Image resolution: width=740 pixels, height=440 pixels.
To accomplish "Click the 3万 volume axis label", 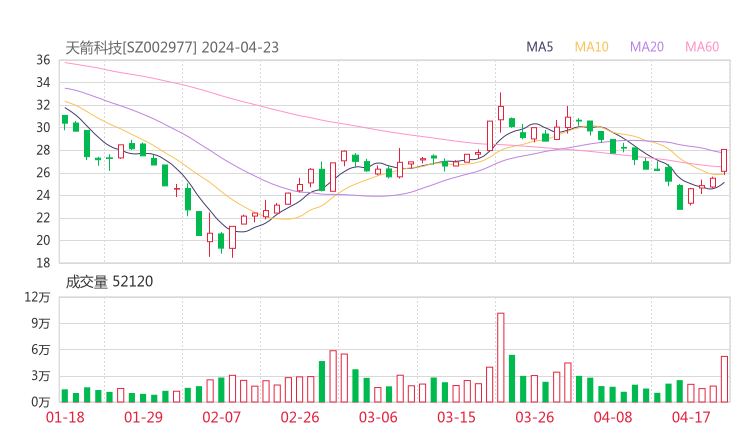I will [41, 376].
